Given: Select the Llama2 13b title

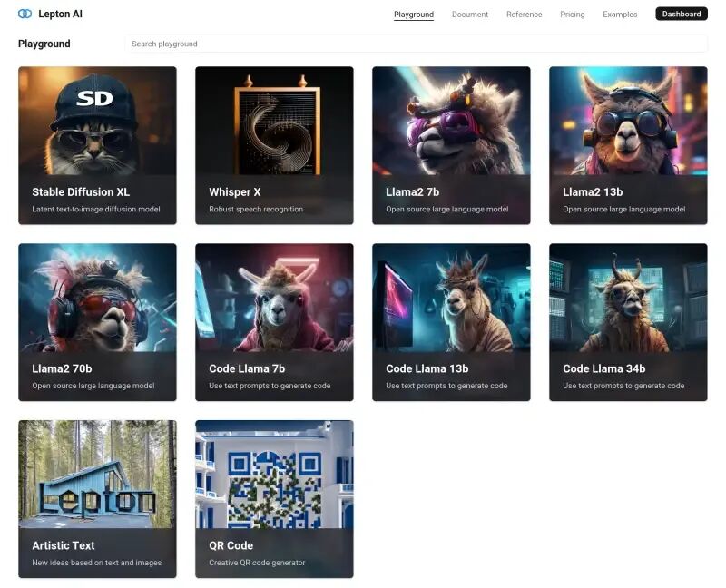Looking at the screenshot, I should pos(593,191).
